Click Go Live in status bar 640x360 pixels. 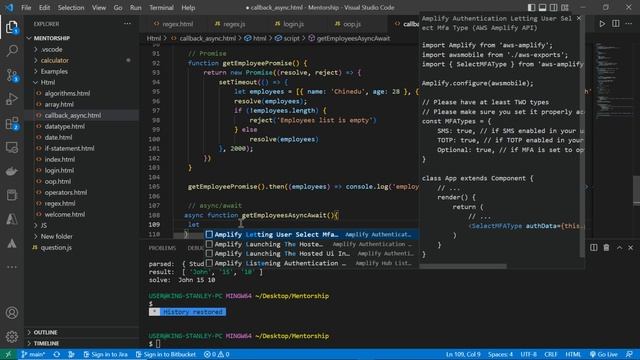pos(604,354)
